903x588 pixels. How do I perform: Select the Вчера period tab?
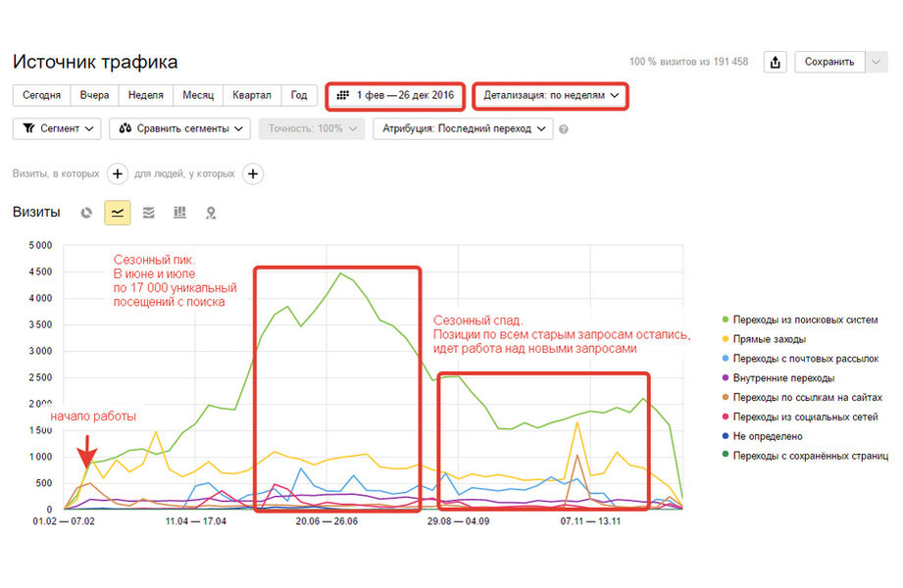click(x=94, y=96)
